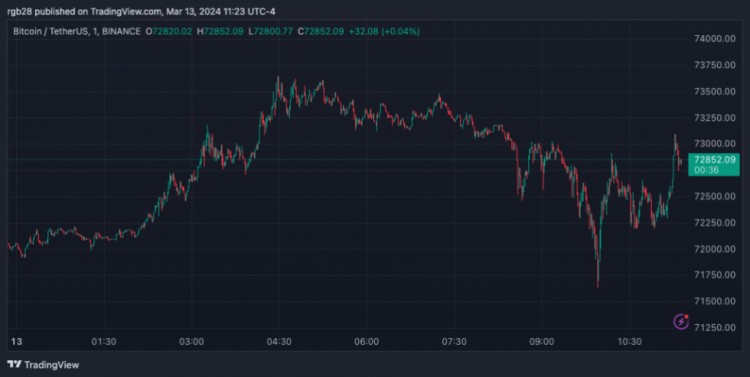
Task: Select the 01:30 time axis marker
Action: click(x=104, y=342)
